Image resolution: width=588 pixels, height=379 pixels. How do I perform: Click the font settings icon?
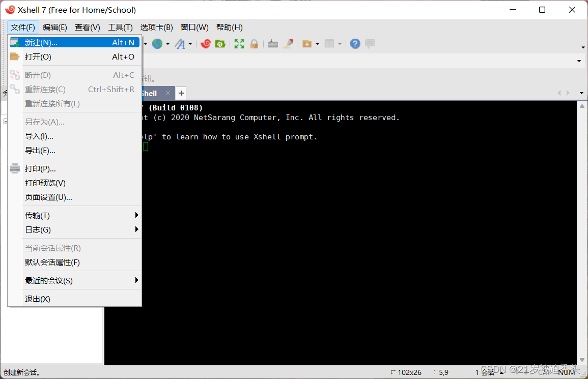tap(180, 44)
